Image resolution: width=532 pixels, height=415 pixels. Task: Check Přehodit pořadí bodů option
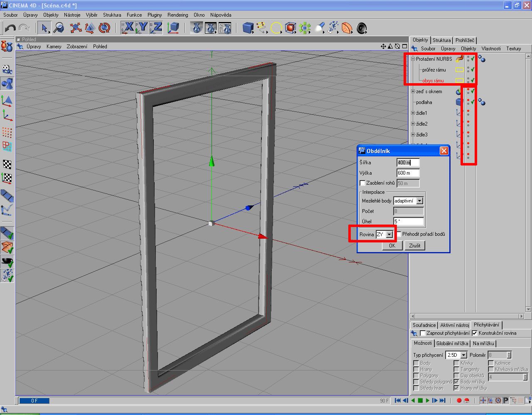399,234
